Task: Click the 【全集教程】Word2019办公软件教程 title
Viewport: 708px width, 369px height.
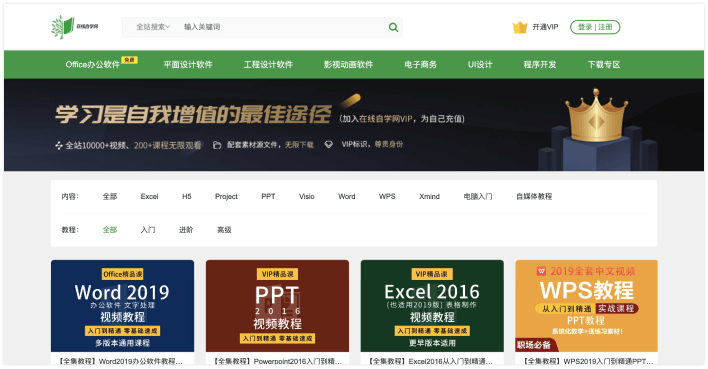Action: [x=120, y=361]
